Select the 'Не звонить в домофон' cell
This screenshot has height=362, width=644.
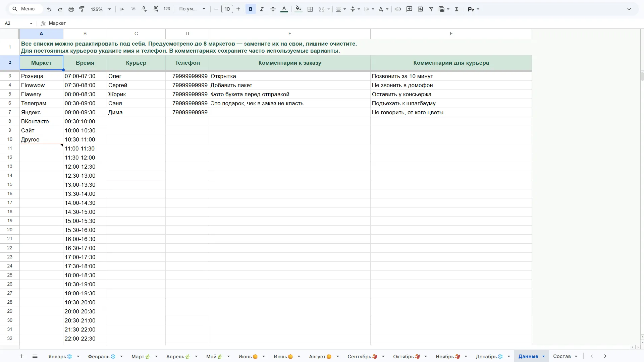tap(451, 85)
